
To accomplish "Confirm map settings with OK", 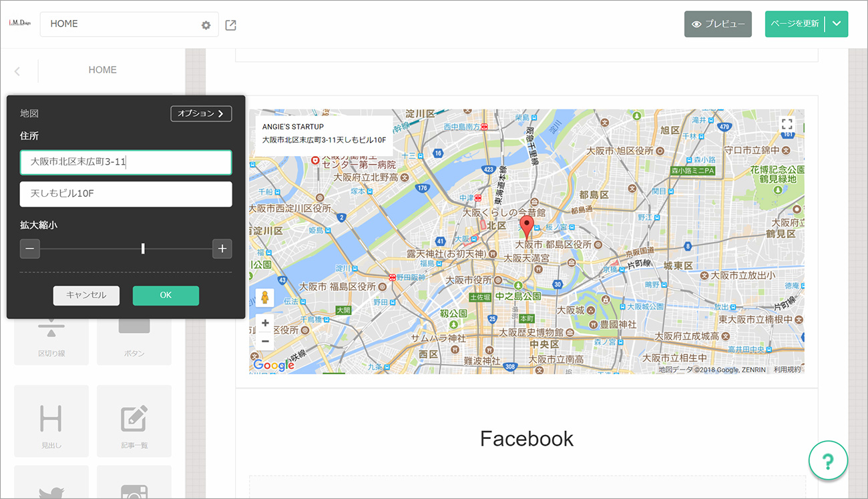I will click(x=166, y=296).
